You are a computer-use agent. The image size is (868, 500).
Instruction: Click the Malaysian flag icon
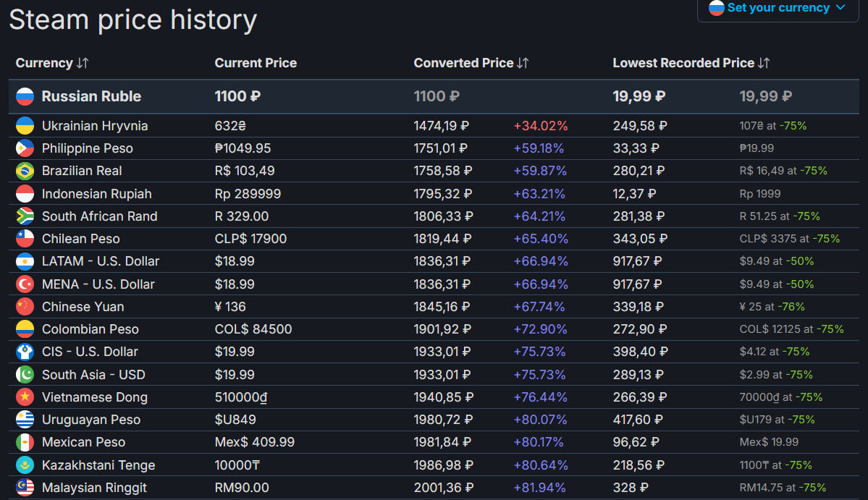pos(25,487)
